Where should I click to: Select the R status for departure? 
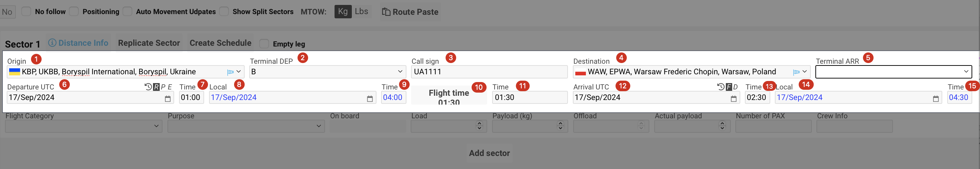coord(156,87)
